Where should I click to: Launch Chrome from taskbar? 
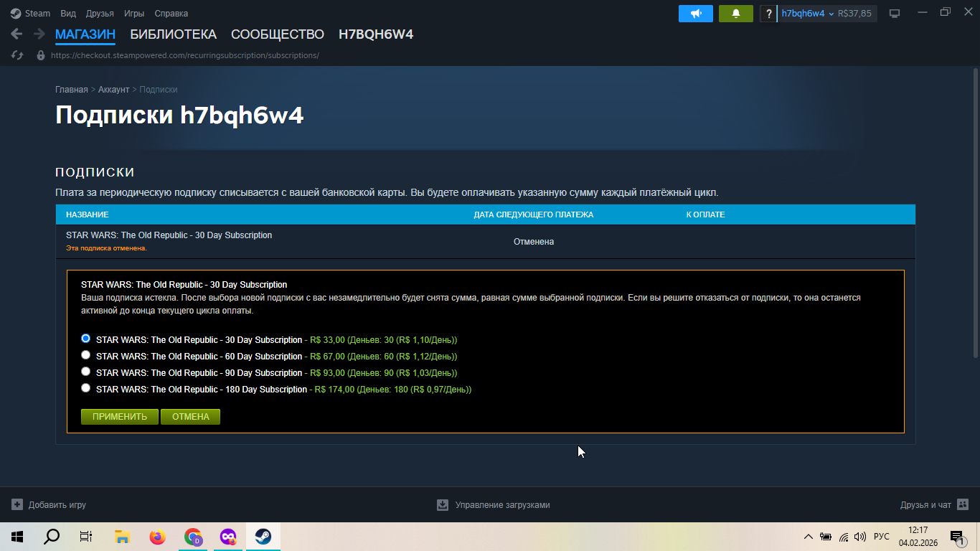click(193, 537)
